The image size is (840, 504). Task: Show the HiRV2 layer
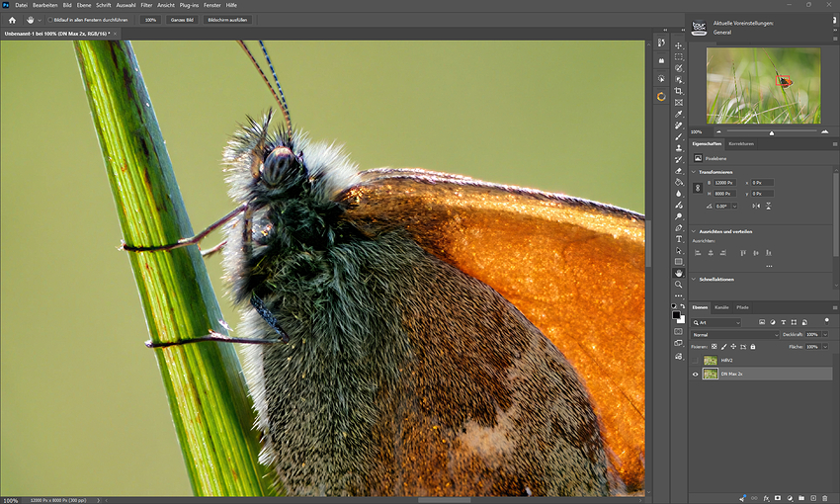click(x=696, y=361)
